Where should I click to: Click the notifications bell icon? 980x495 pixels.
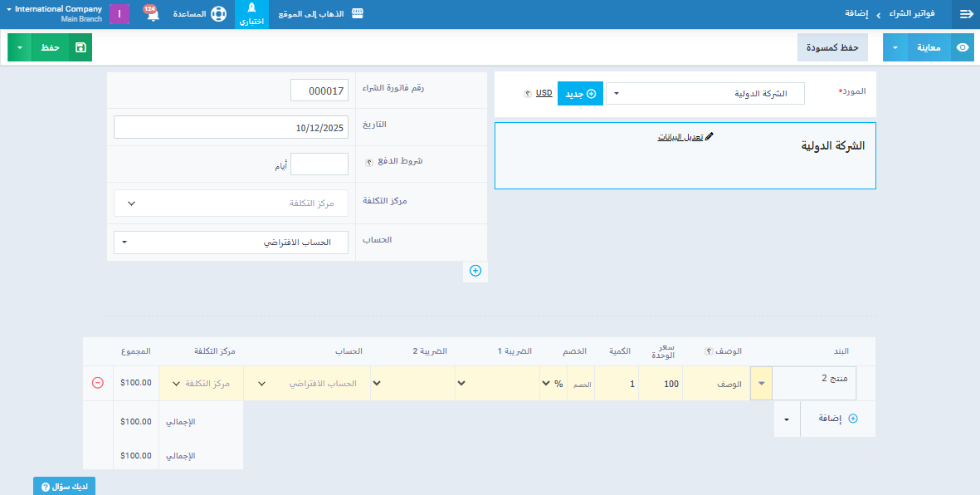point(152,15)
